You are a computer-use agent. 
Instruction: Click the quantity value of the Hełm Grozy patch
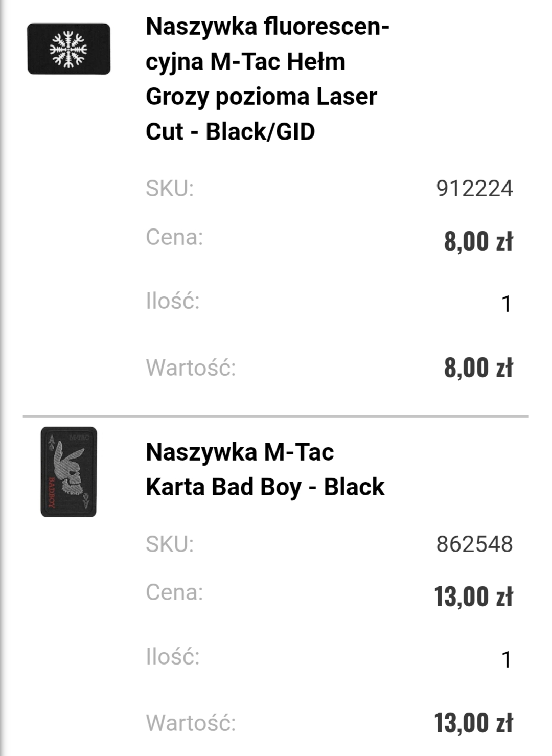coord(506,304)
